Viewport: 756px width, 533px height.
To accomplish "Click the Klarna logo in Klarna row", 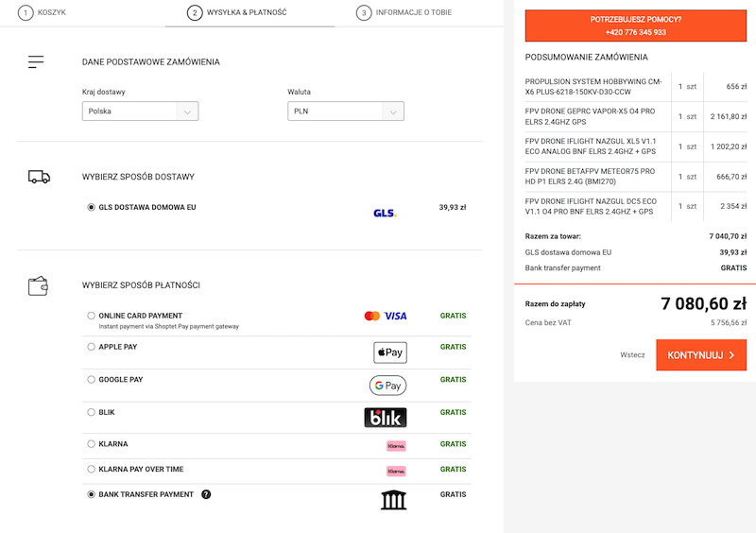I will tap(396, 446).
